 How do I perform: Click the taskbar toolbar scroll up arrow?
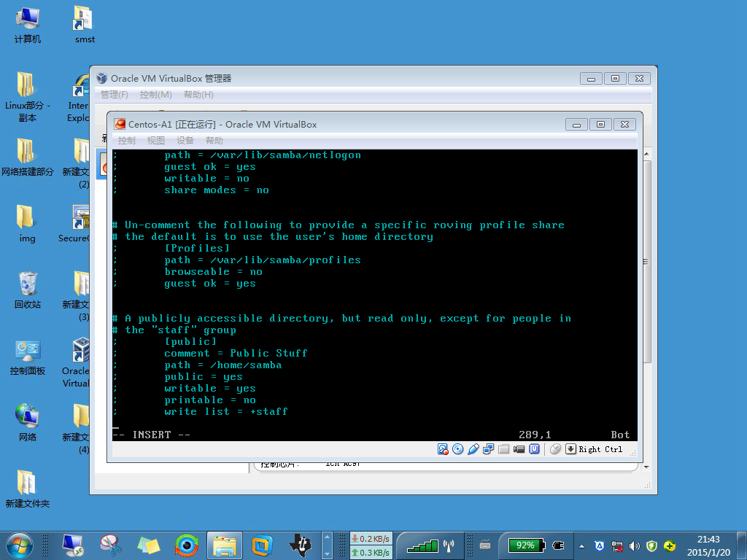coord(327,537)
